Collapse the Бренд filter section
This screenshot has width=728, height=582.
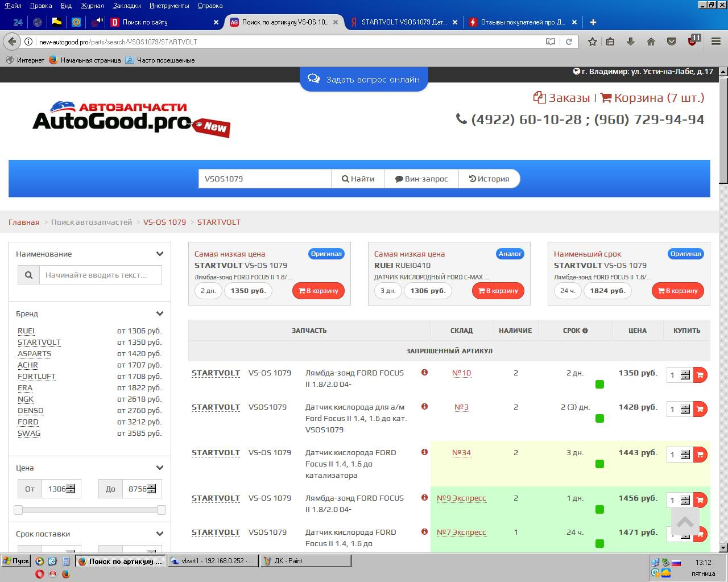click(160, 313)
